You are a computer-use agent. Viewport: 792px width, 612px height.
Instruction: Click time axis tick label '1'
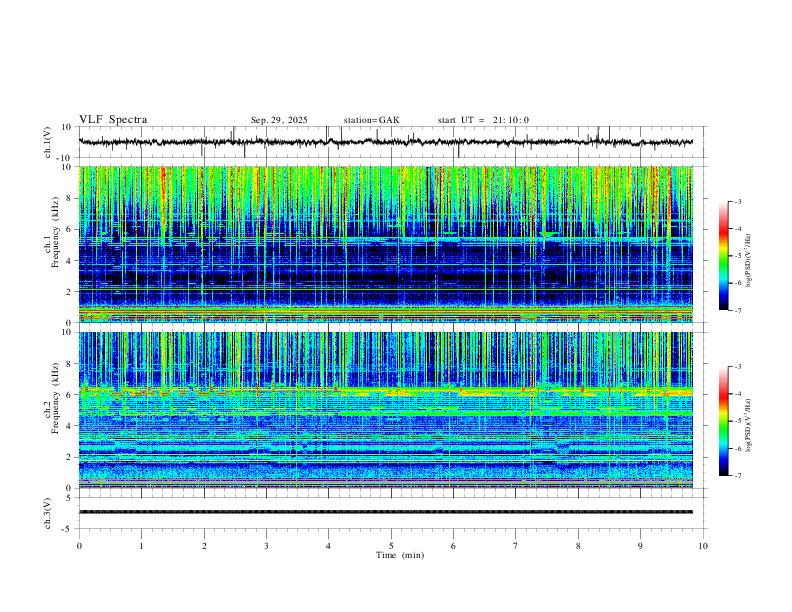141,546
